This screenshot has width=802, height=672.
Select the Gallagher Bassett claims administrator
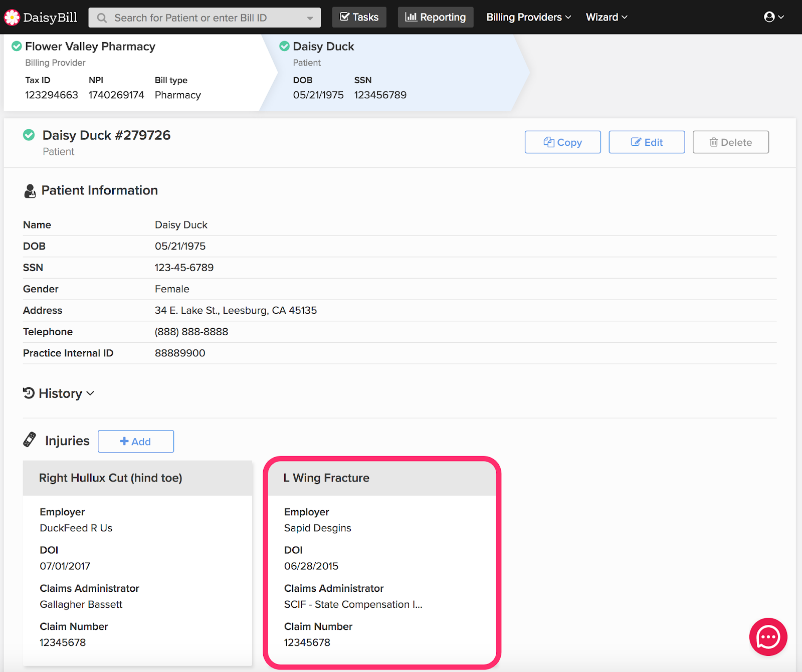[x=81, y=604]
